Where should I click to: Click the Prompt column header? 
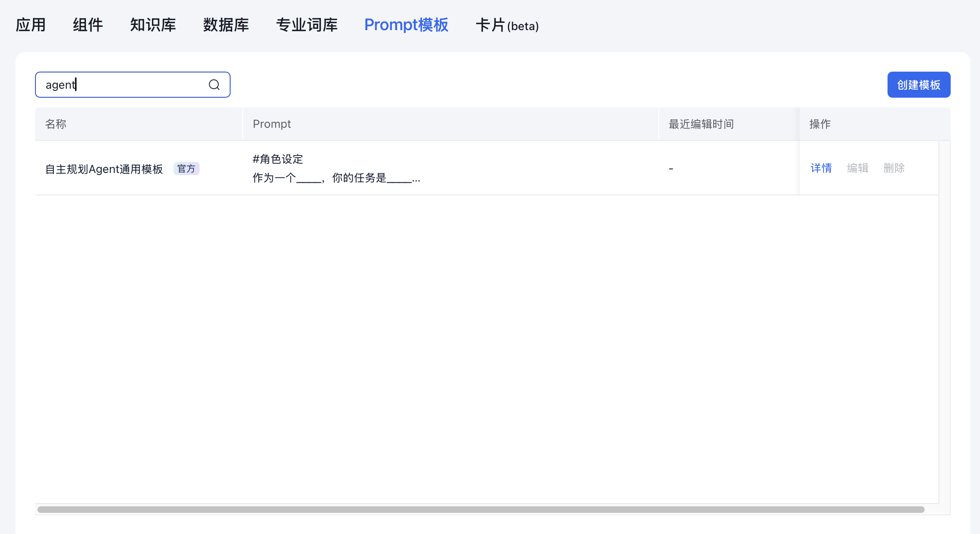click(450, 124)
